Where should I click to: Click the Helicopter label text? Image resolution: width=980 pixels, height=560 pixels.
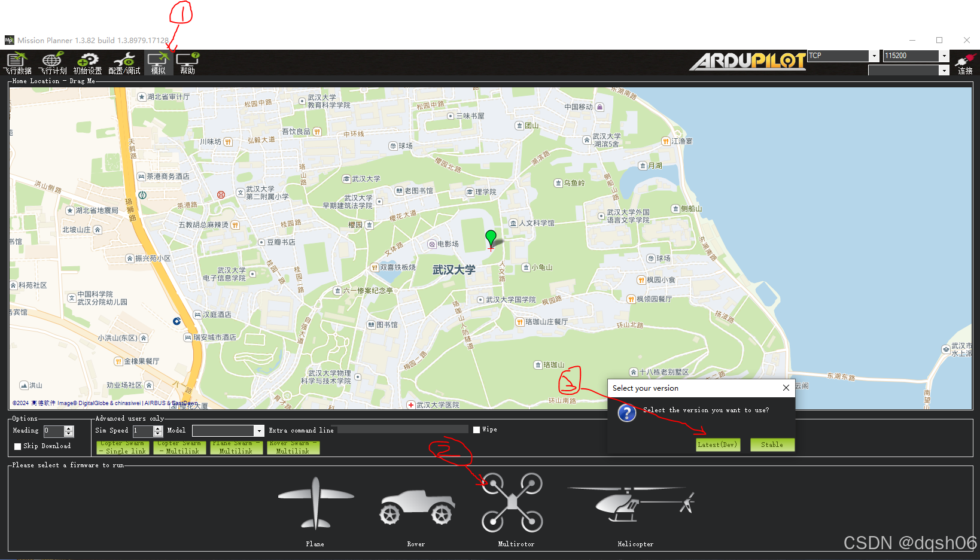[635, 544]
